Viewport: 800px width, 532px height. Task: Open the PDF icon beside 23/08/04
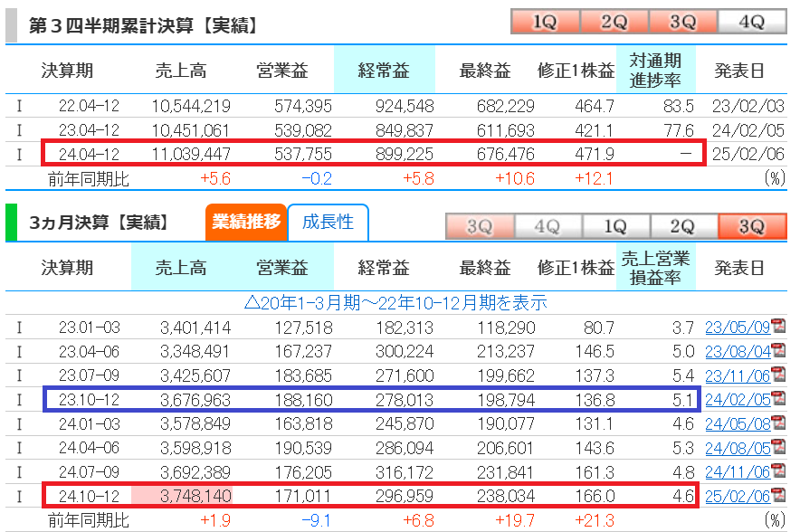tap(778, 350)
